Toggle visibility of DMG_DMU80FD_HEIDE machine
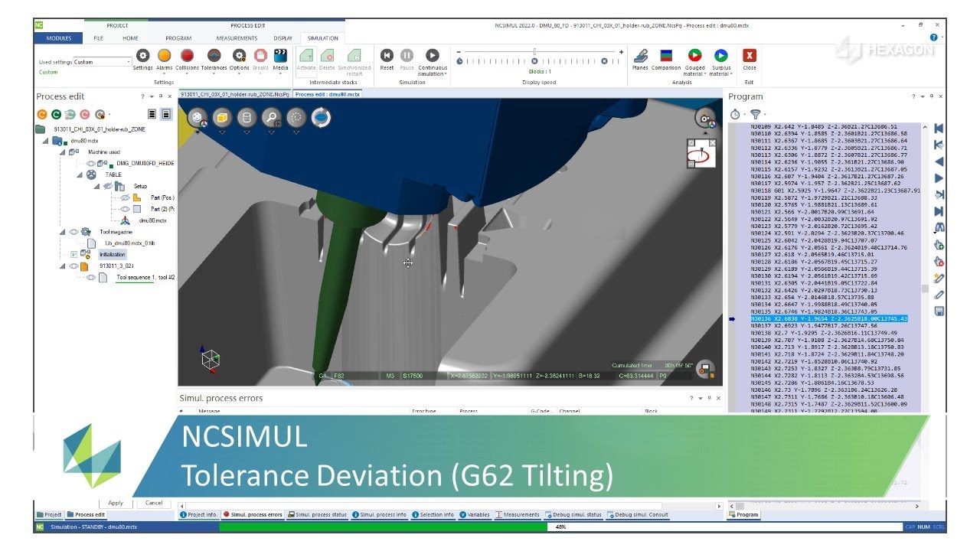Image resolution: width=980 pixels, height=551 pixels. tap(91, 163)
